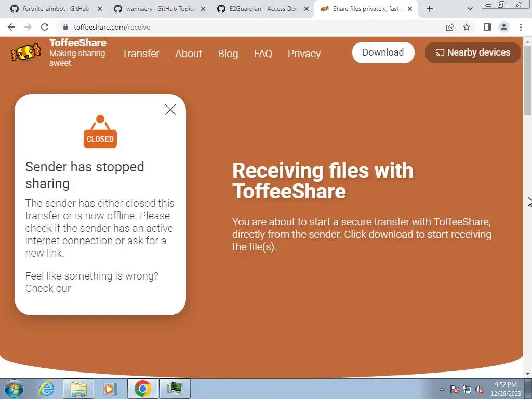Open the FAQ nav link
The image size is (532, 399).
[263, 54]
